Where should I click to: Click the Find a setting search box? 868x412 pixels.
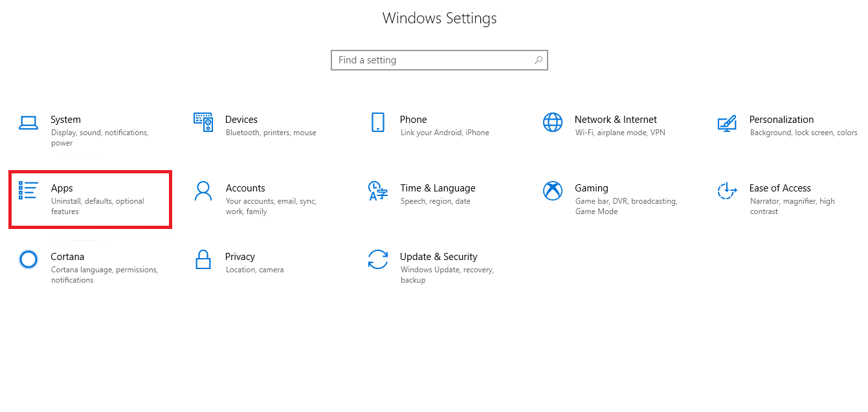pyautogui.click(x=440, y=60)
